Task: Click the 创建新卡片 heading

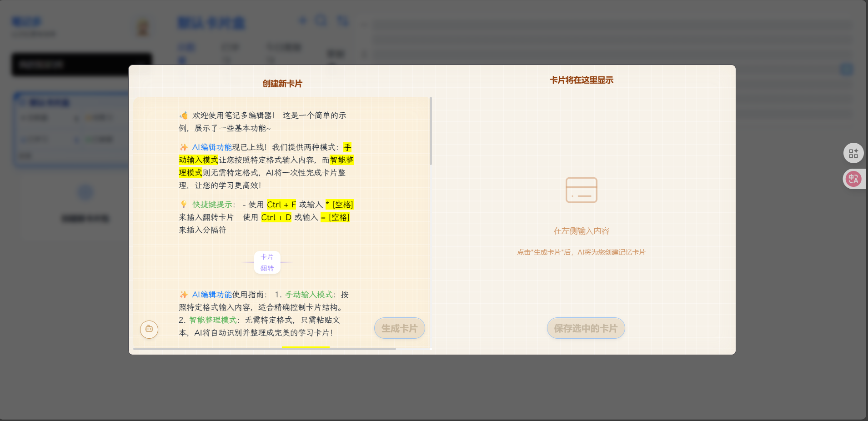Action: tap(282, 84)
